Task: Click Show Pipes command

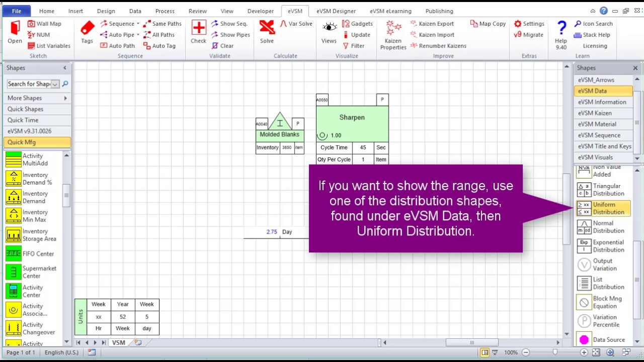Action: (230, 35)
